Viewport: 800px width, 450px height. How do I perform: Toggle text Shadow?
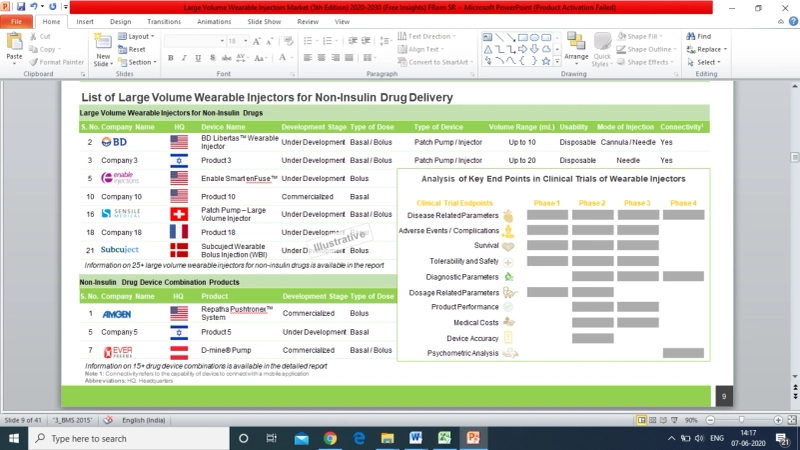point(212,58)
